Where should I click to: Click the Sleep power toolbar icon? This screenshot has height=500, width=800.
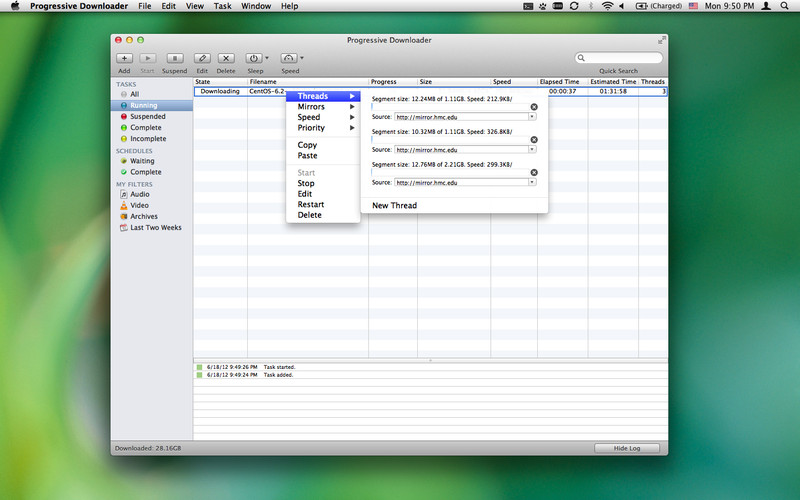[254, 59]
